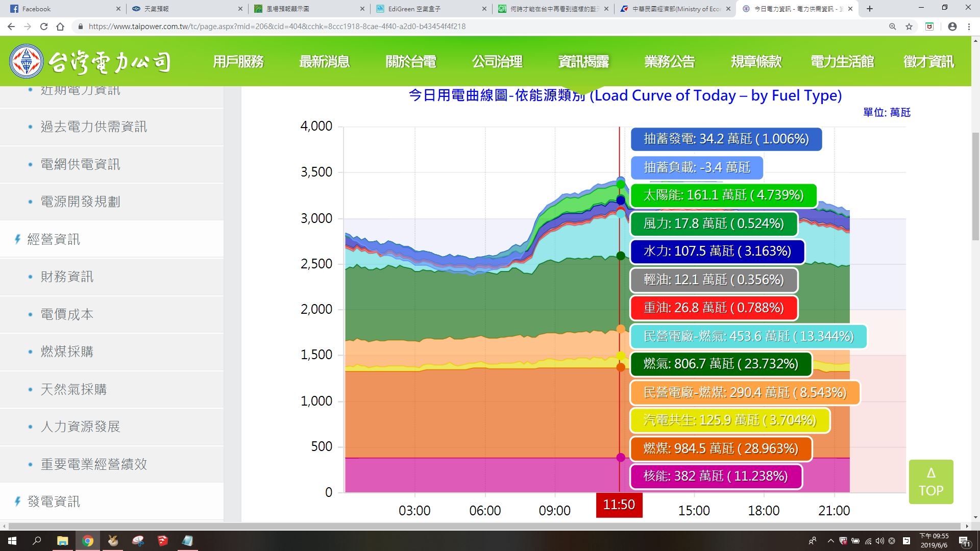
Task: Open the Windows Start menu
Action: click(x=12, y=541)
